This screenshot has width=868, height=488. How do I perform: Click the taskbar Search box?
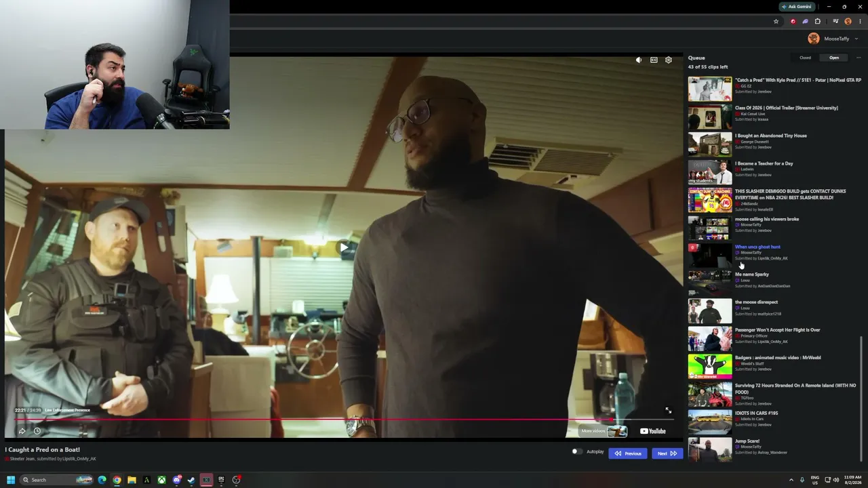56,480
